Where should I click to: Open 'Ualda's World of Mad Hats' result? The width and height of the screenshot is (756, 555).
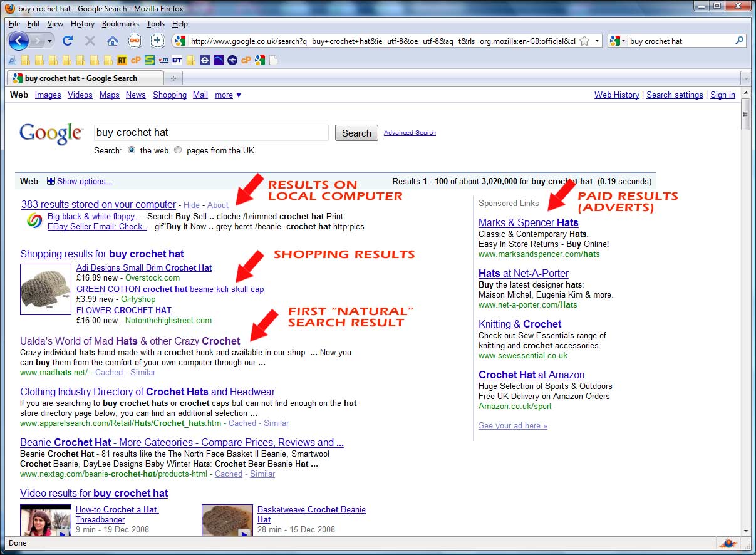click(x=130, y=341)
